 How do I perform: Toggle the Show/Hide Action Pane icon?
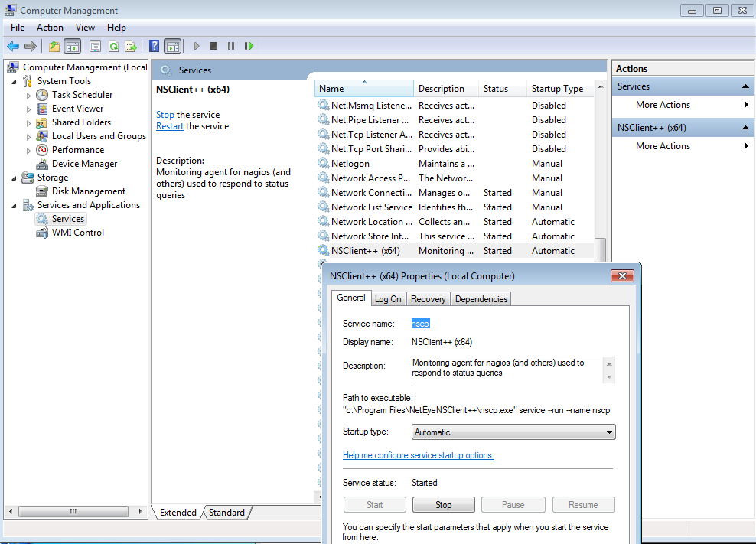(173, 47)
